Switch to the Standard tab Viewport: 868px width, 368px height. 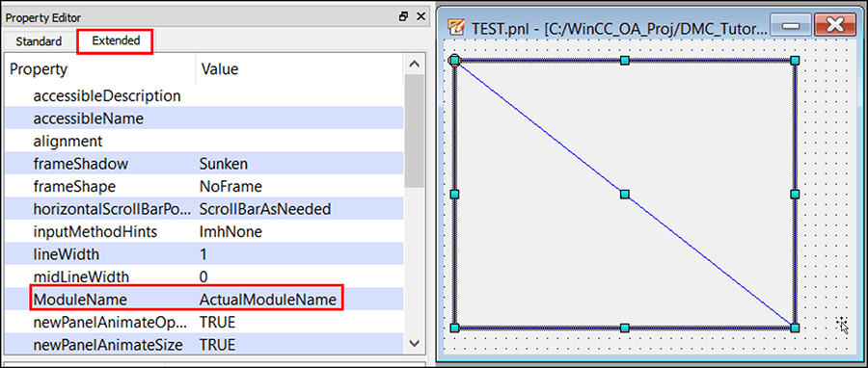pos(39,41)
